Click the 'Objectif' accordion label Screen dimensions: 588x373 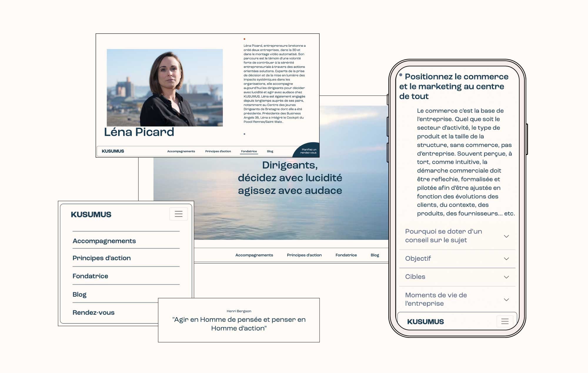pos(418,259)
